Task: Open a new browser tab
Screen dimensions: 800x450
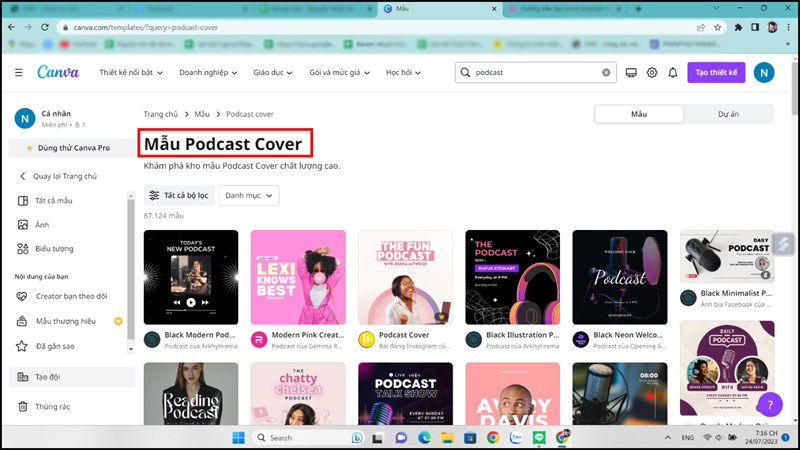Action: [x=638, y=9]
